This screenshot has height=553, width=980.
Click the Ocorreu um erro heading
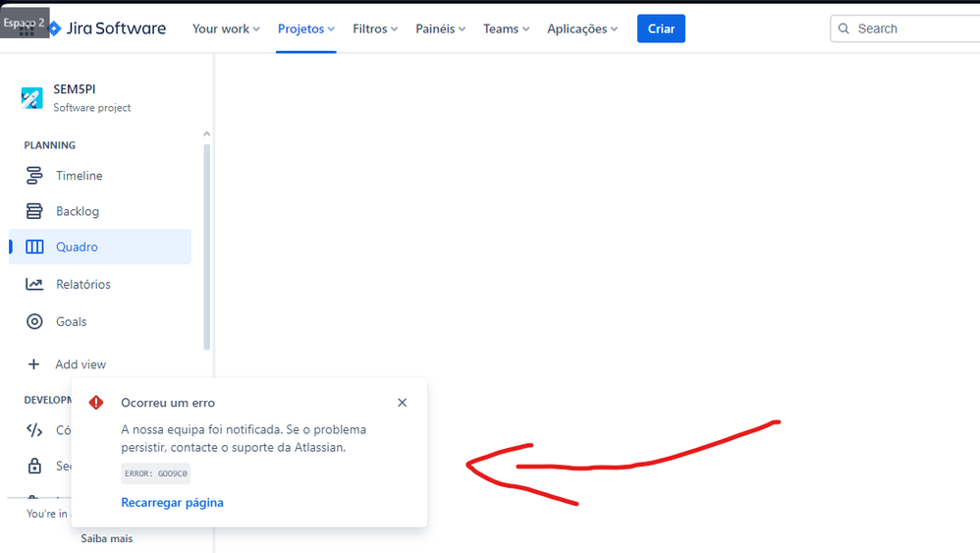[168, 403]
